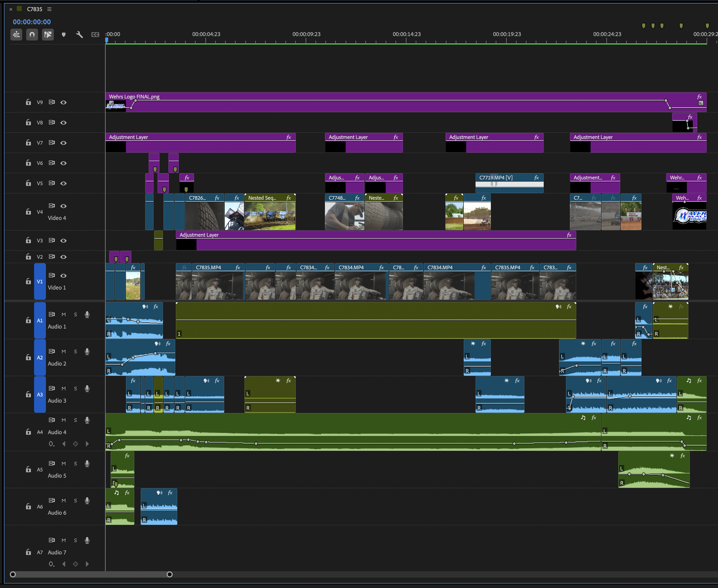718x588 pixels.
Task: Hide track V7 output eye
Action: coord(63,143)
